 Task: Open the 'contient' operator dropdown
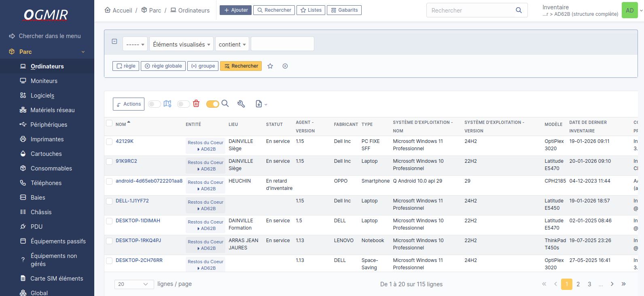pyautogui.click(x=232, y=45)
